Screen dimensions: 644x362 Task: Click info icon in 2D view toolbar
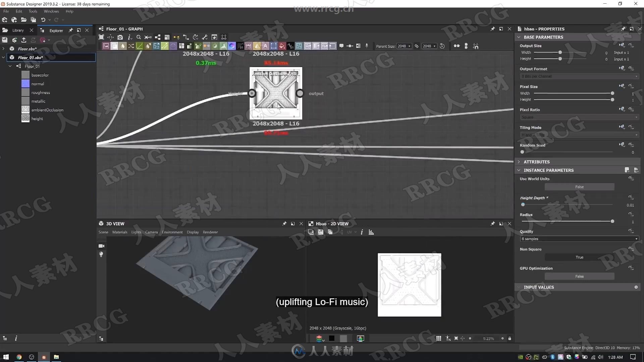(362, 232)
